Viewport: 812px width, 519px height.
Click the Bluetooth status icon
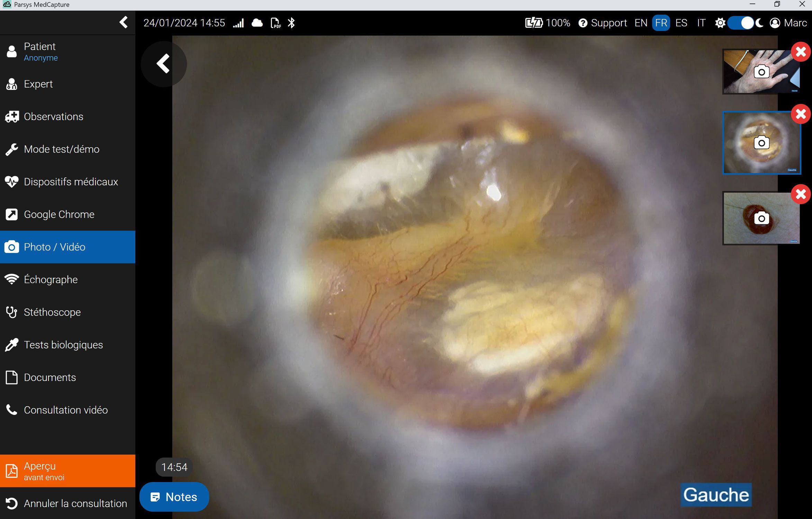click(291, 23)
